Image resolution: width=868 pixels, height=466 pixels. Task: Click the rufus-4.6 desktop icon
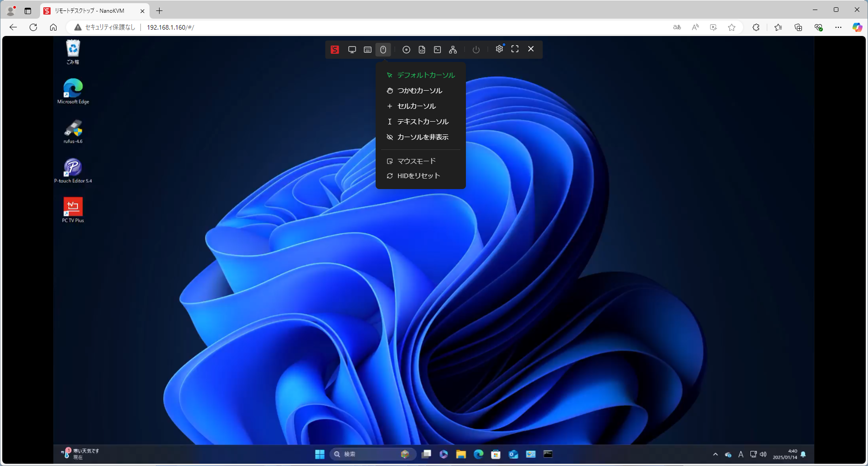(73, 131)
